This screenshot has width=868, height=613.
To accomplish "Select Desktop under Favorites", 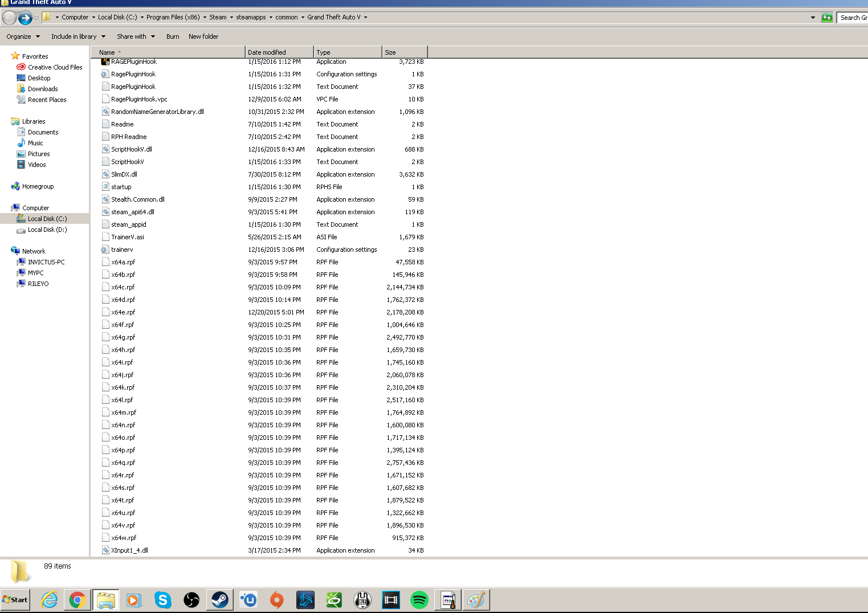I will [39, 78].
